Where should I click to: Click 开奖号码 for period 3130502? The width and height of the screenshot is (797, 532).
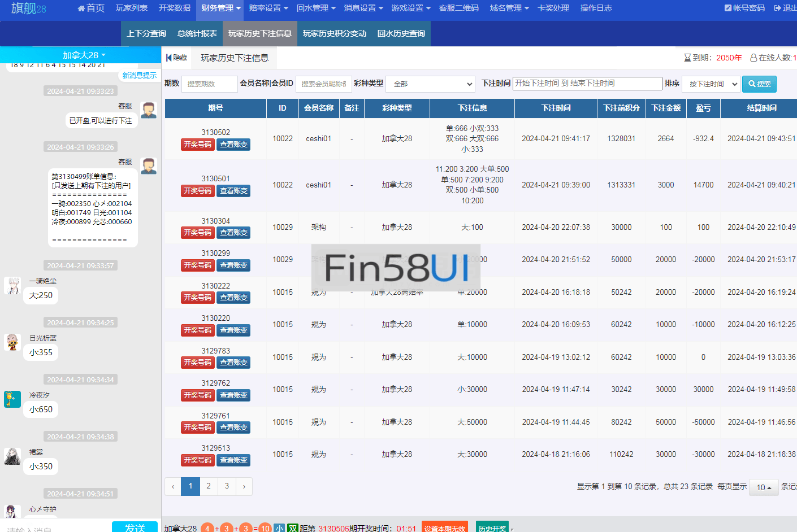(197, 145)
